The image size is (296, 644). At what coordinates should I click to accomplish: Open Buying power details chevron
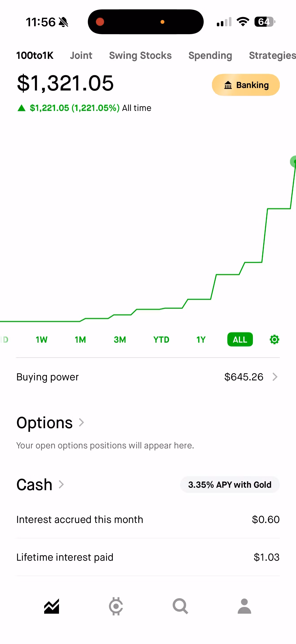[x=275, y=377]
